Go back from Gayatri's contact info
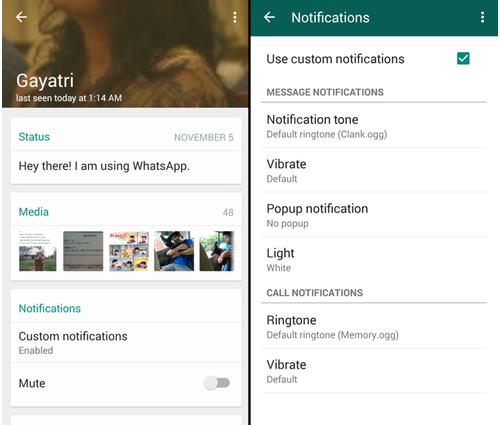500x425 pixels. pyautogui.click(x=21, y=17)
